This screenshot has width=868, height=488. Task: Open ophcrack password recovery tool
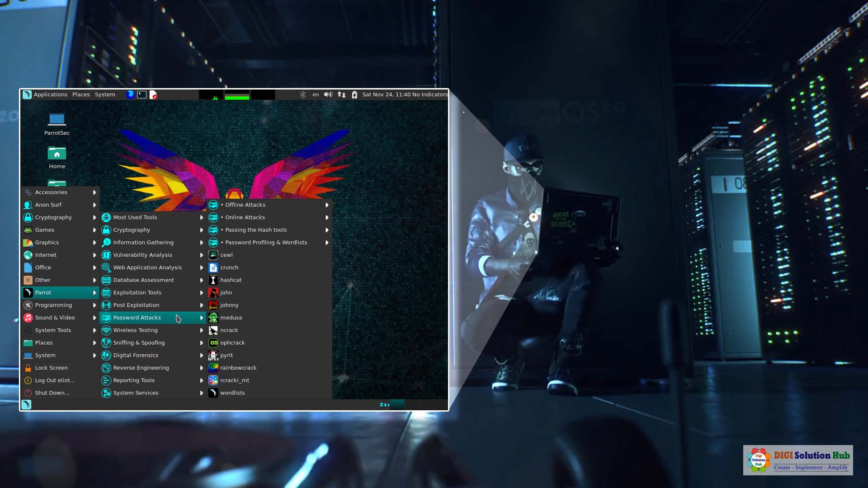pyautogui.click(x=232, y=342)
